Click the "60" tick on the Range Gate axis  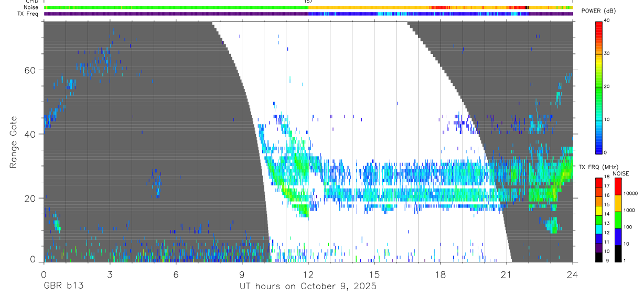(x=31, y=70)
